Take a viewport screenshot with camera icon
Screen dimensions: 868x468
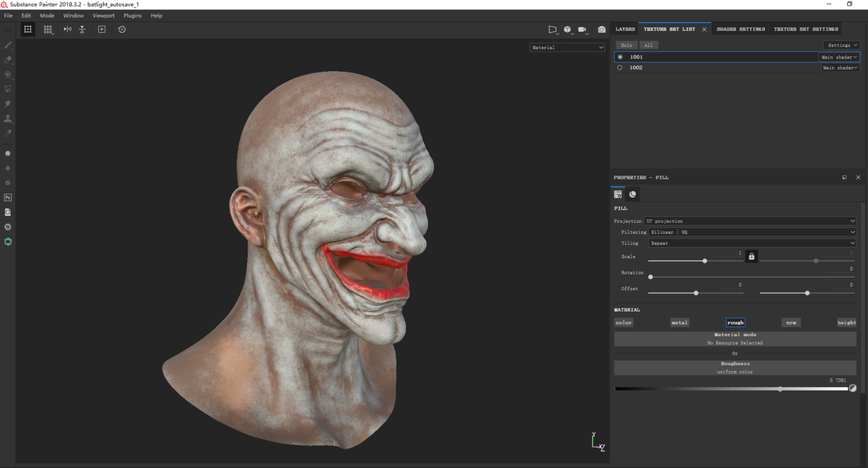(x=601, y=30)
